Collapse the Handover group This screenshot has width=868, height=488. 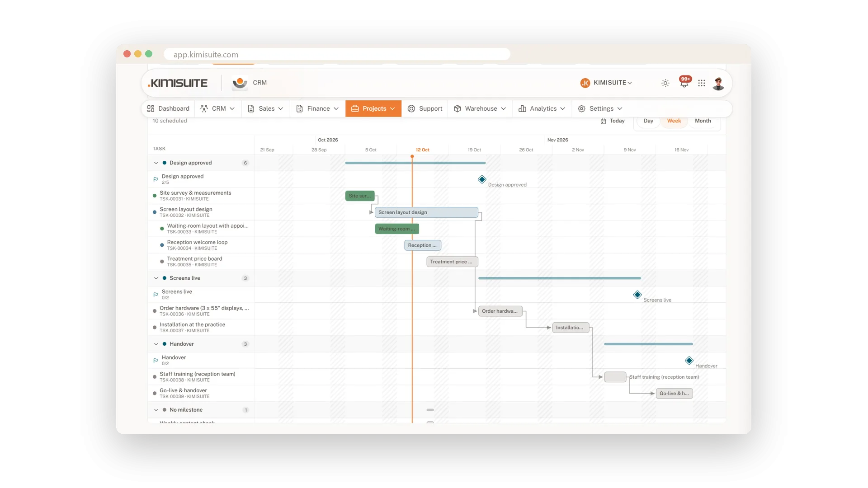156,344
